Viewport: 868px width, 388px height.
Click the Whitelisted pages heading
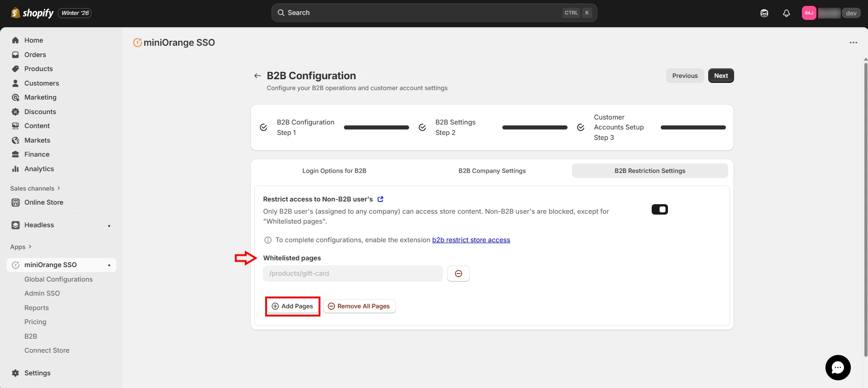click(292, 258)
